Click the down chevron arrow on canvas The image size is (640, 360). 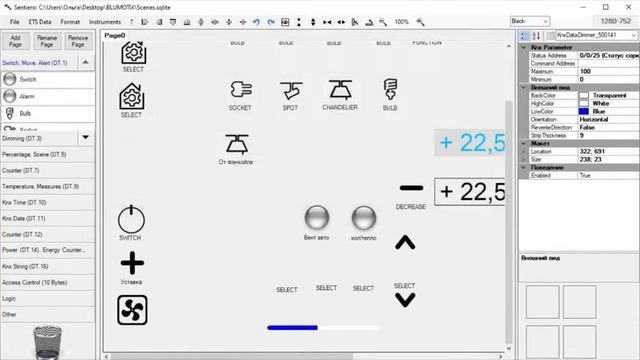(x=405, y=300)
